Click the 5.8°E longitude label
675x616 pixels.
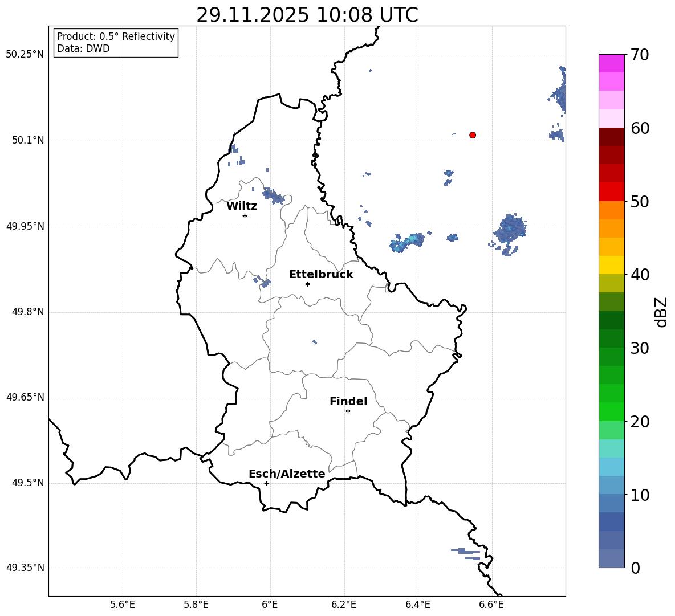coord(196,605)
